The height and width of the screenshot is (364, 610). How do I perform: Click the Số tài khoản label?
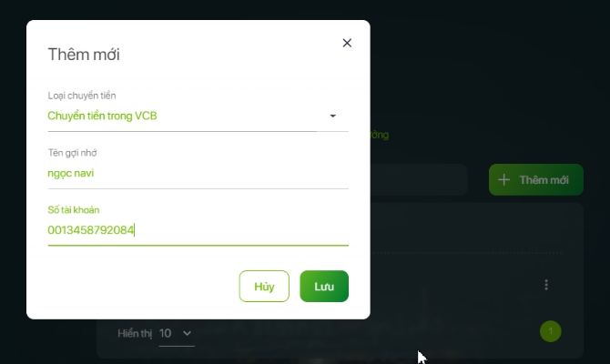[x=74, y=210]
